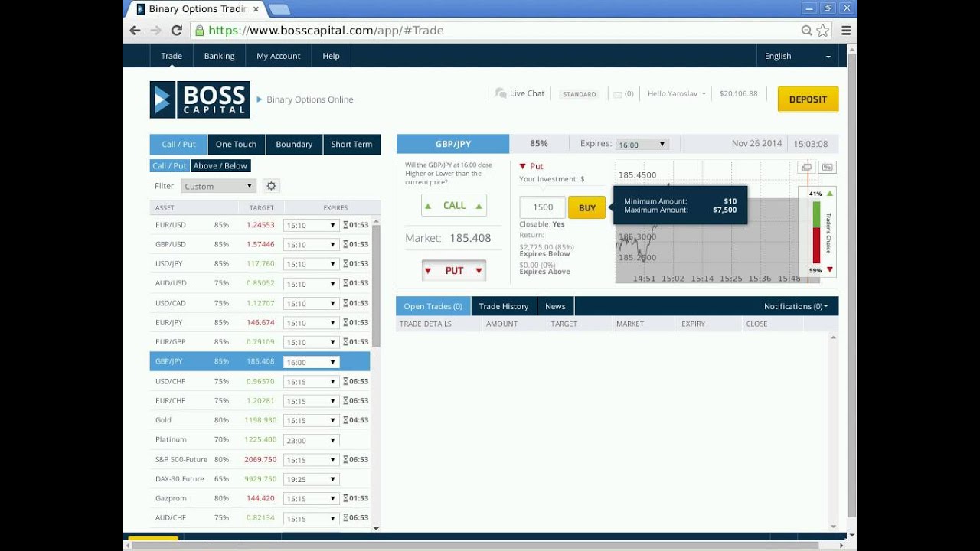
Task: Open the Expires 16:00 dropdown above the chart
Action: pyautogui.click(x=642, y=144)
